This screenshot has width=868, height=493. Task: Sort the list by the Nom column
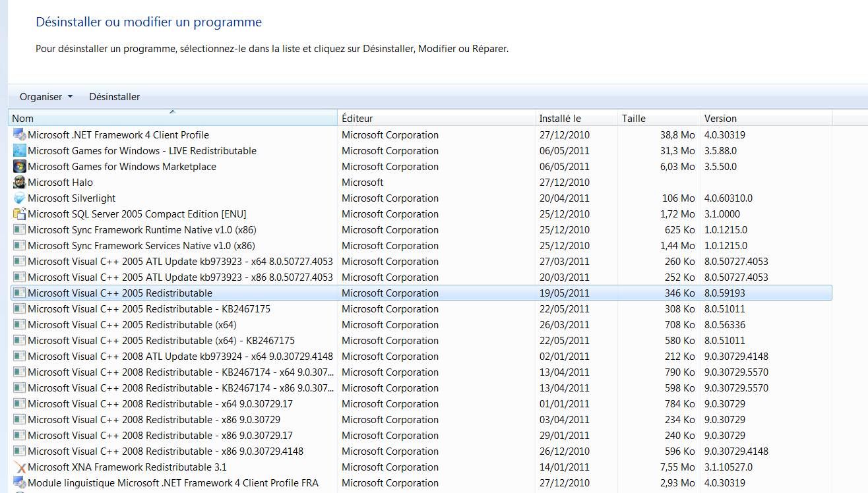point(173,119)
